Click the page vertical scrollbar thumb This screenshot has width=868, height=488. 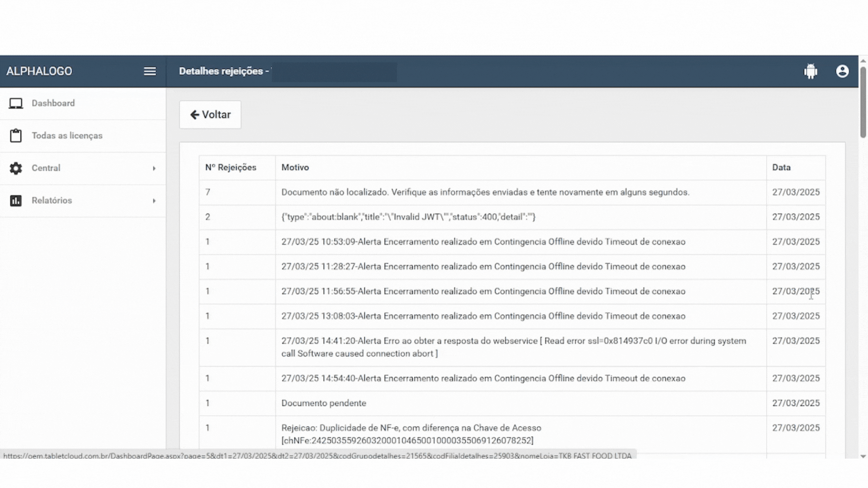(863, 102)
